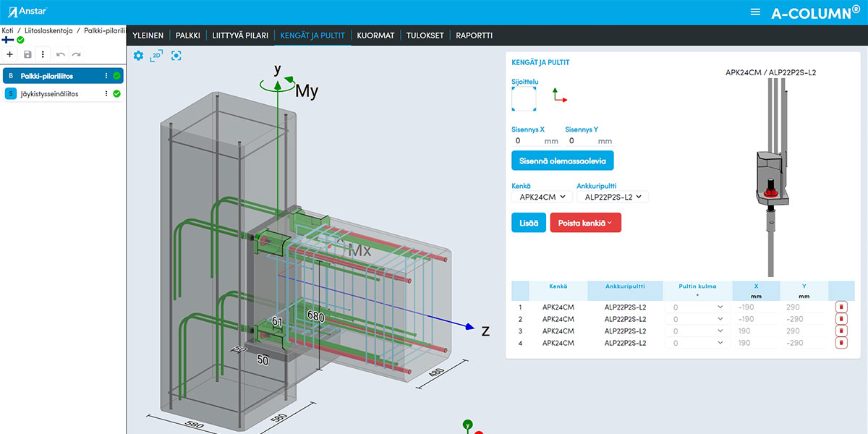Click the Lisää button
868x434 pixels.
(529, 223)
